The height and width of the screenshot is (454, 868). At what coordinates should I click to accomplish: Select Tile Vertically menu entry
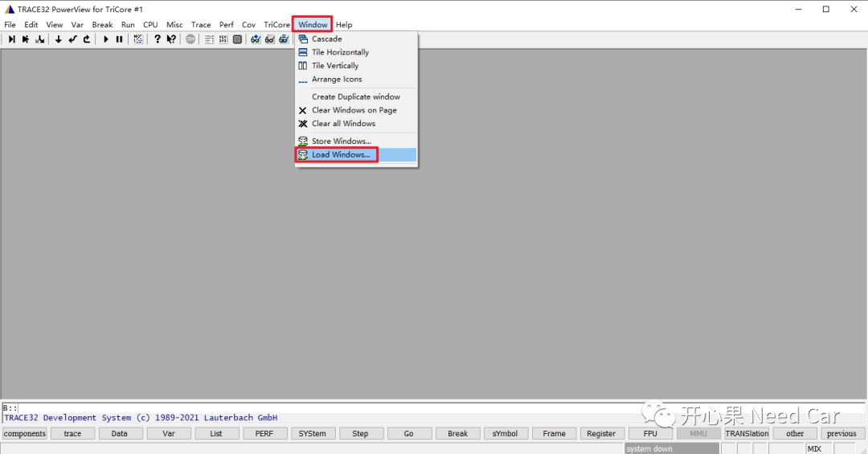pyautogui.click(x=335, y=66)
